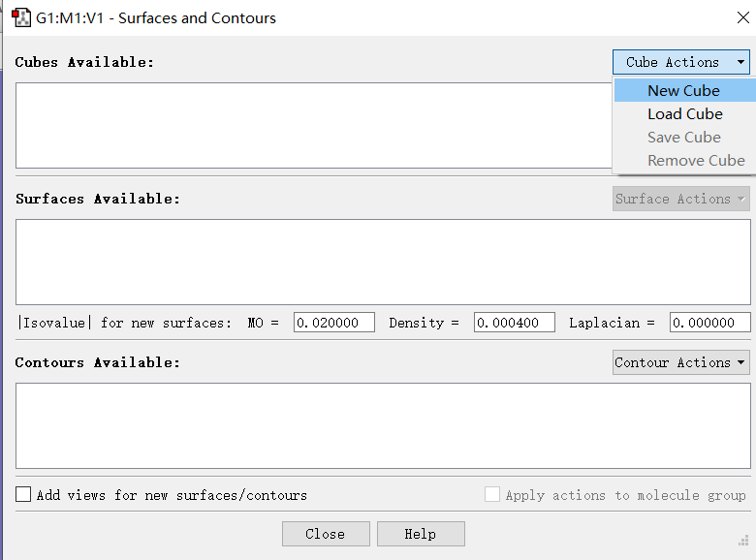Close the Surfaces and Contours window
756x560 pixels.
[743, 17]
